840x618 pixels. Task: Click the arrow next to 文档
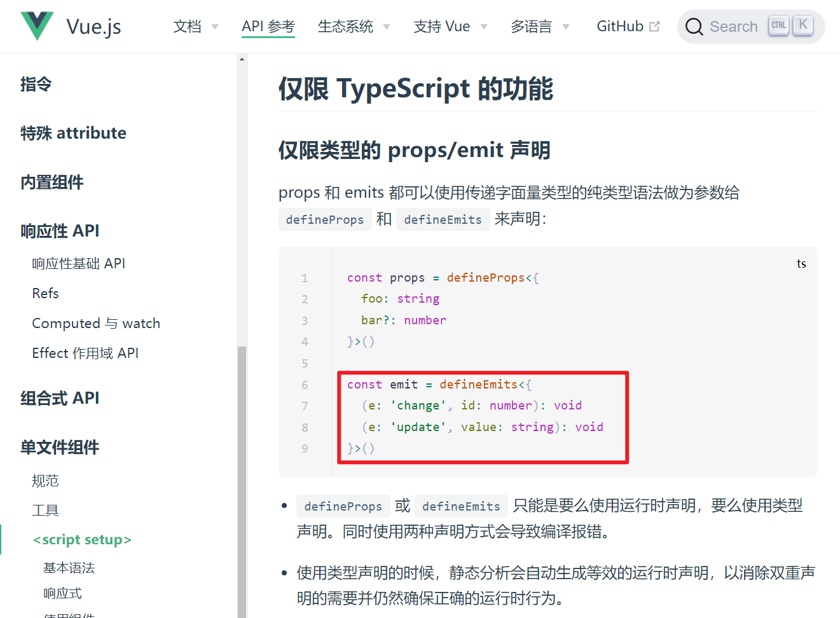click(x=215, y=27)
